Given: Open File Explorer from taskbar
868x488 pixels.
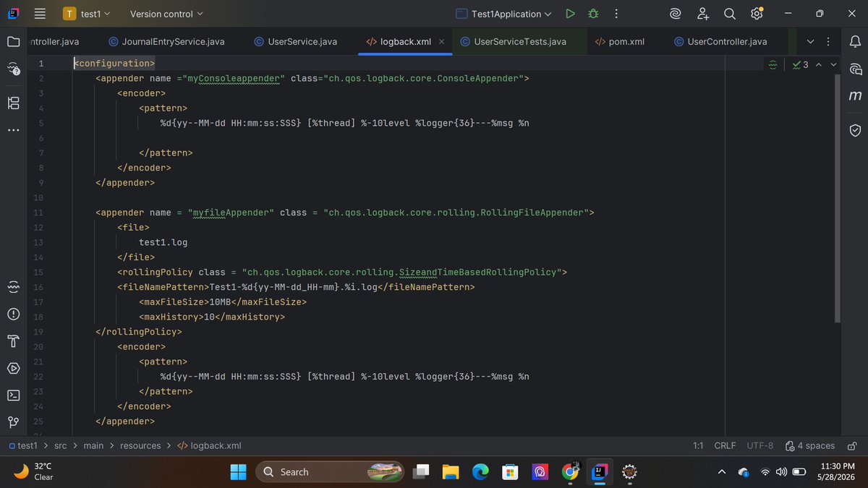Looking at the screenshot, I should 451,472.
